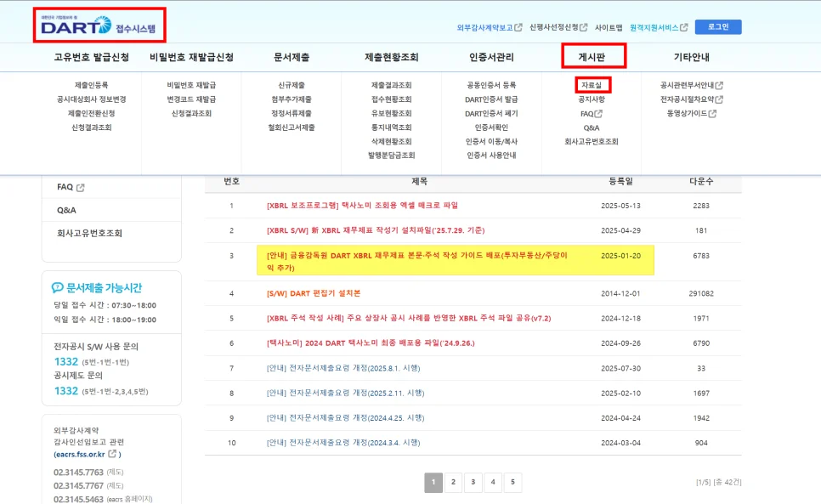821x504 pixels.
Task: Open the 2024 DART 택사노미 최종 배포용 post
Action: tap(371, 343)
